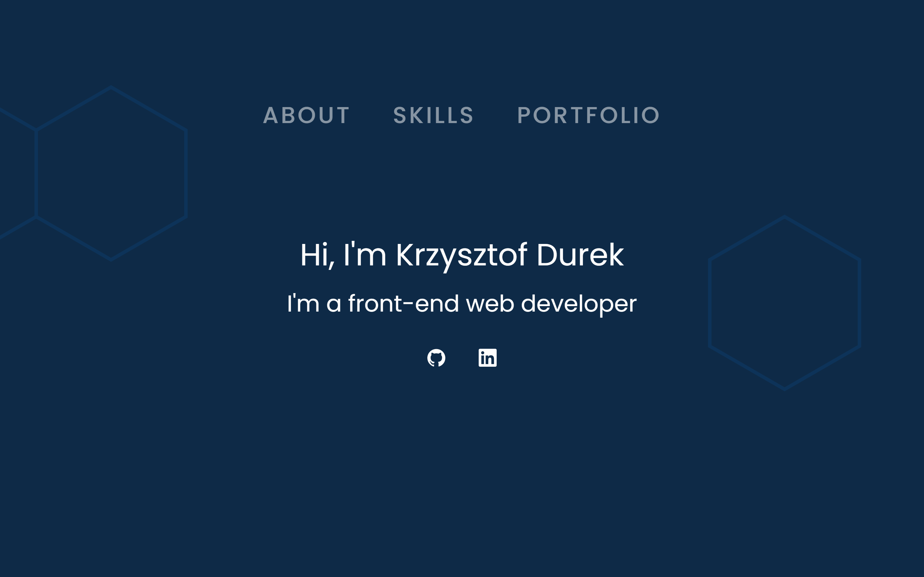Click "I'm" in the main heading
The height and width of the screenshot is (577, 924).
point(365,255)
